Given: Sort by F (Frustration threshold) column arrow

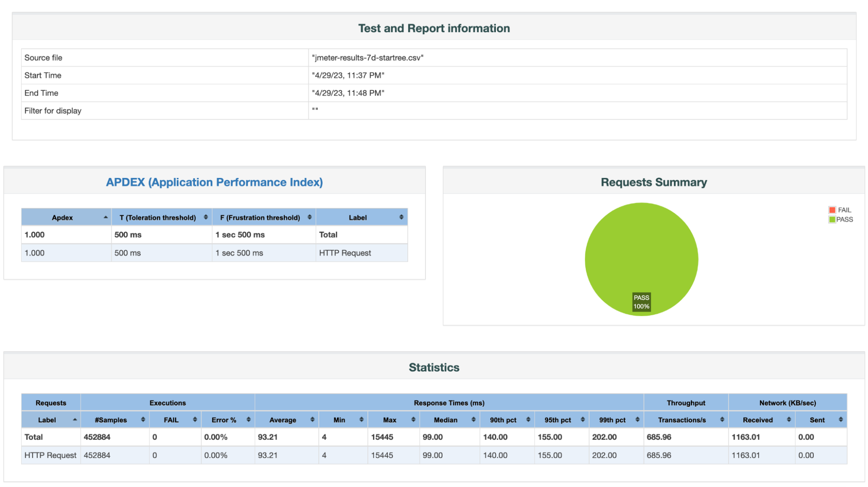Looking at the screenshot, I should (310, 217).
